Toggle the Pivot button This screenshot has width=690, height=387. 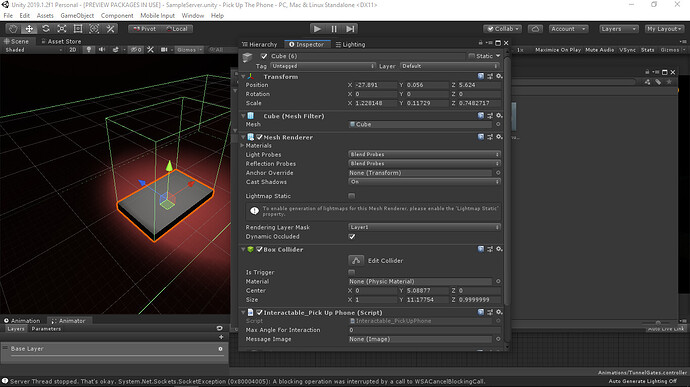coord(144,29)
